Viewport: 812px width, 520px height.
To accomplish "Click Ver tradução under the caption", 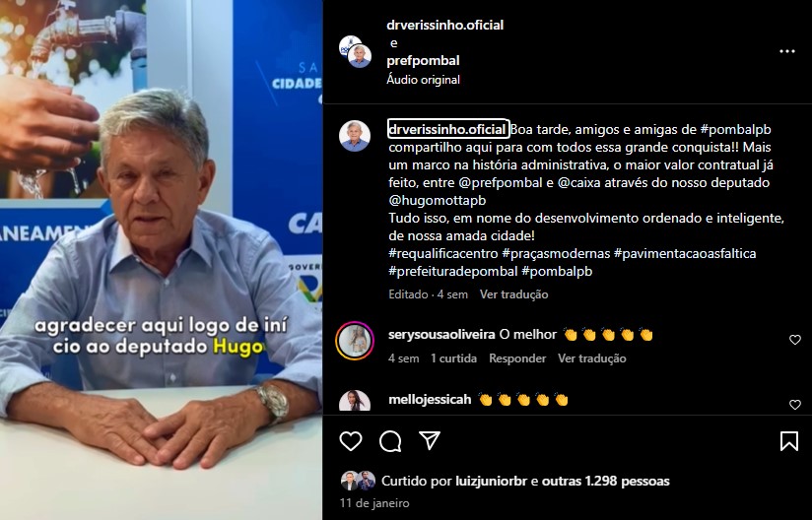I will click(513, 294).
